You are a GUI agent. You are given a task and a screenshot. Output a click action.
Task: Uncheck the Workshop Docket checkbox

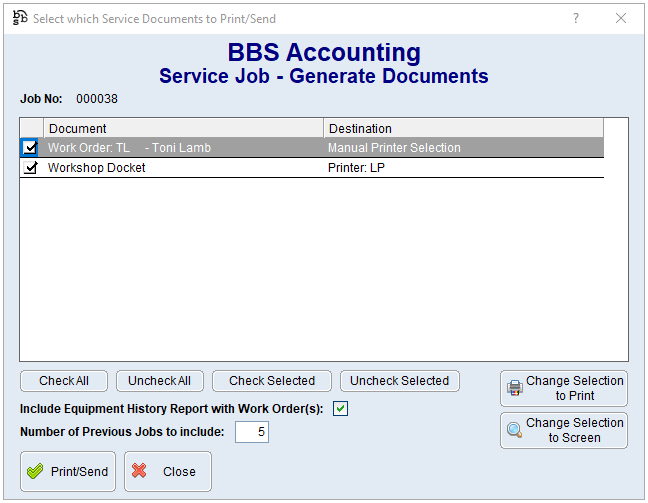tap(31, 168)
